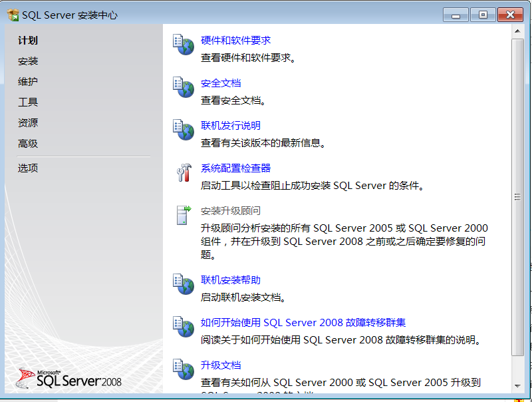Viewport: 532px width, 402px height.
Task: Click the 升级顾问分析安装的所有 description paragraph
Action: click(x=344, y=242)
